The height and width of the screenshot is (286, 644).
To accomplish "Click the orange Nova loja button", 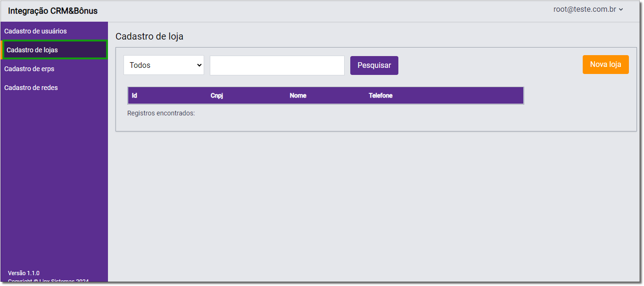I will point(605,65).
